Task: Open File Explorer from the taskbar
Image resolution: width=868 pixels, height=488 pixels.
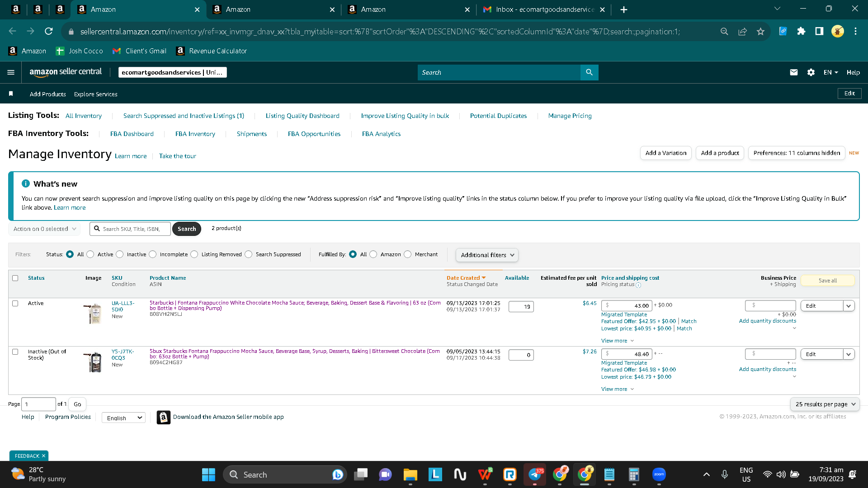Action: point(410,474)
